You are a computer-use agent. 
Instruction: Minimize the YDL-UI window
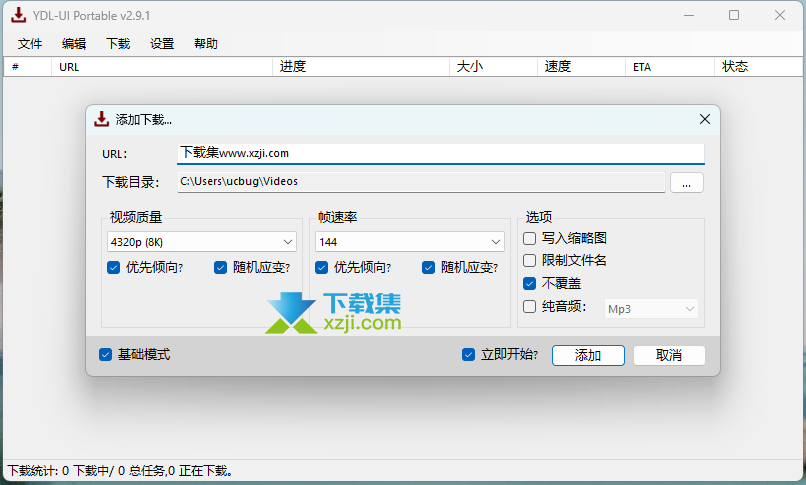[689, 15]
